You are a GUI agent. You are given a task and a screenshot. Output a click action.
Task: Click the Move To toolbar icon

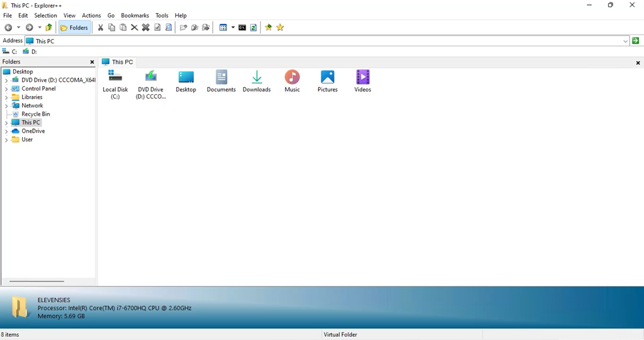click(x=206, y=28)
